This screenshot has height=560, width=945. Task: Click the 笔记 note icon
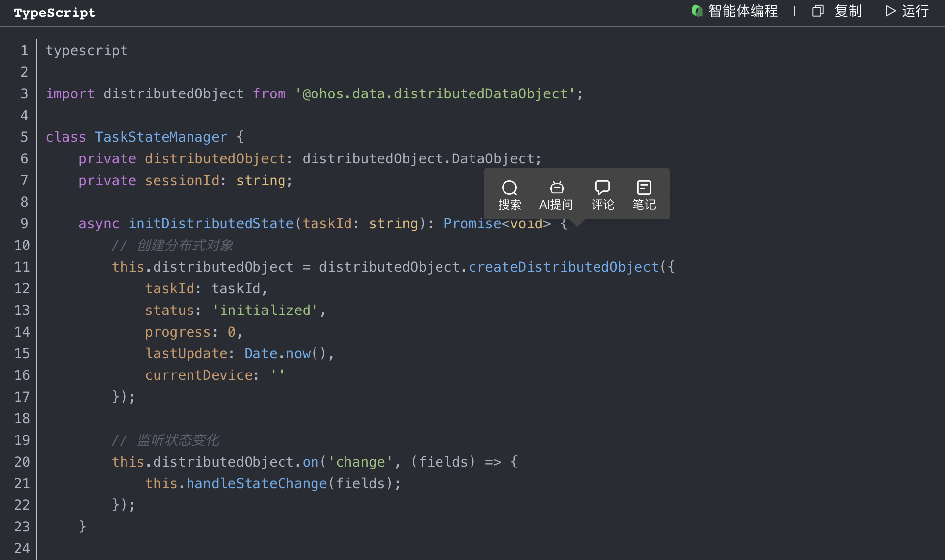tap(644, 187)
